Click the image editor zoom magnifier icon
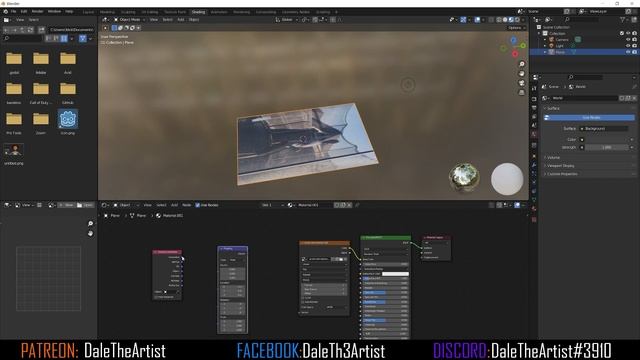 coord(90,224)
